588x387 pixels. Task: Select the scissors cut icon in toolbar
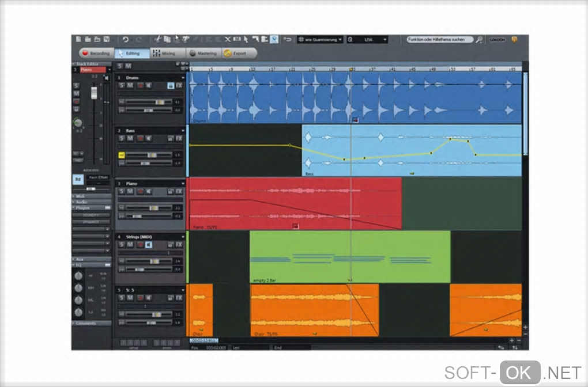point(158,39)
